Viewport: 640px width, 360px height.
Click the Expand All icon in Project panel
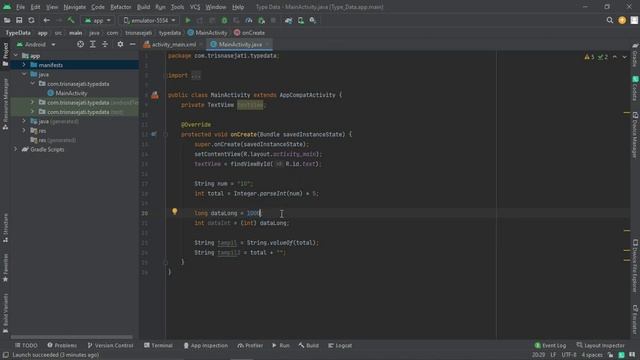pos(93,44)
